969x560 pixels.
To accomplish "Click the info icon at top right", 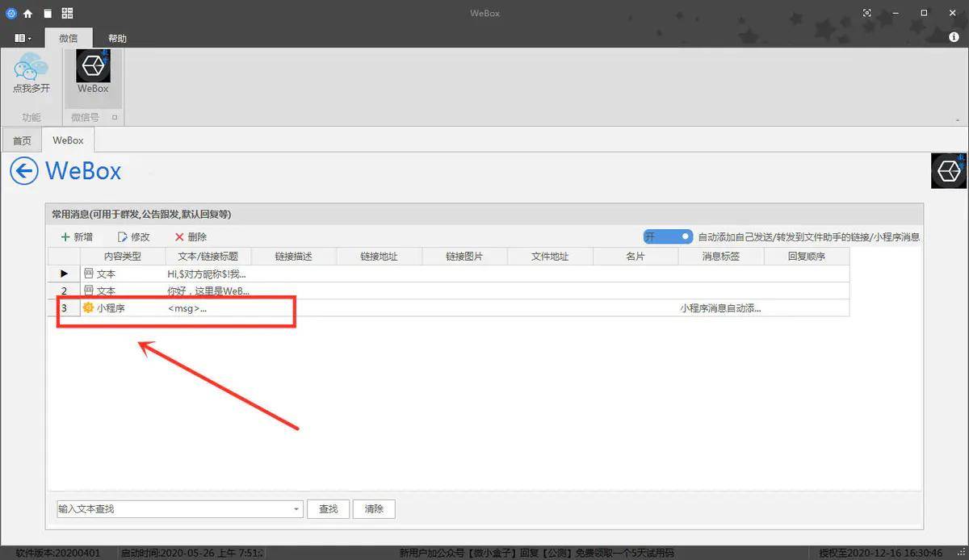I will pos(953,38).
